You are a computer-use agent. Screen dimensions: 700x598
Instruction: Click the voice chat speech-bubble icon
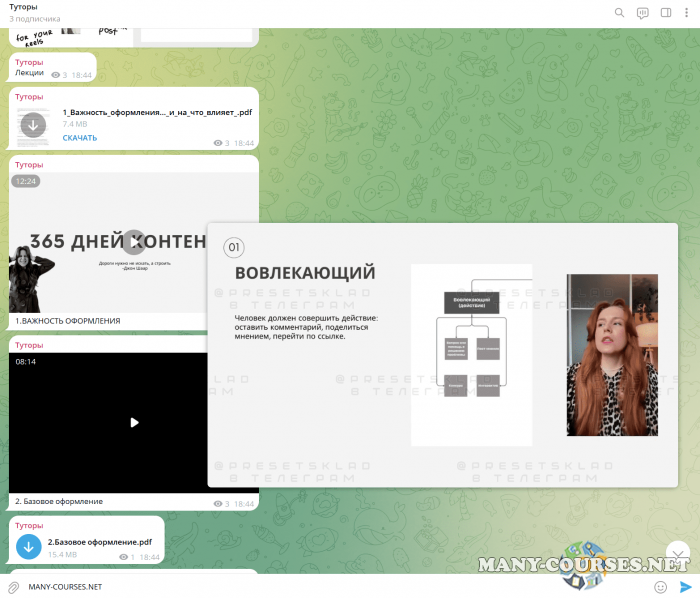642,13
